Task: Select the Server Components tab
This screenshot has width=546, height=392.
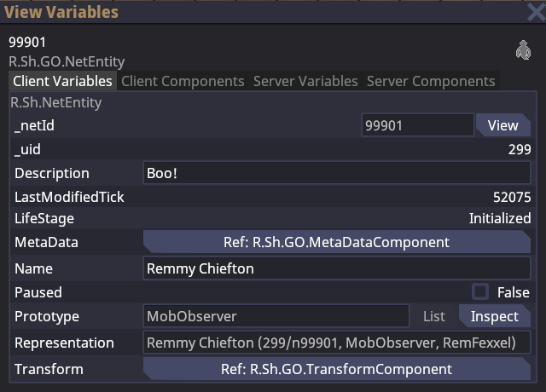Action: 430,81
